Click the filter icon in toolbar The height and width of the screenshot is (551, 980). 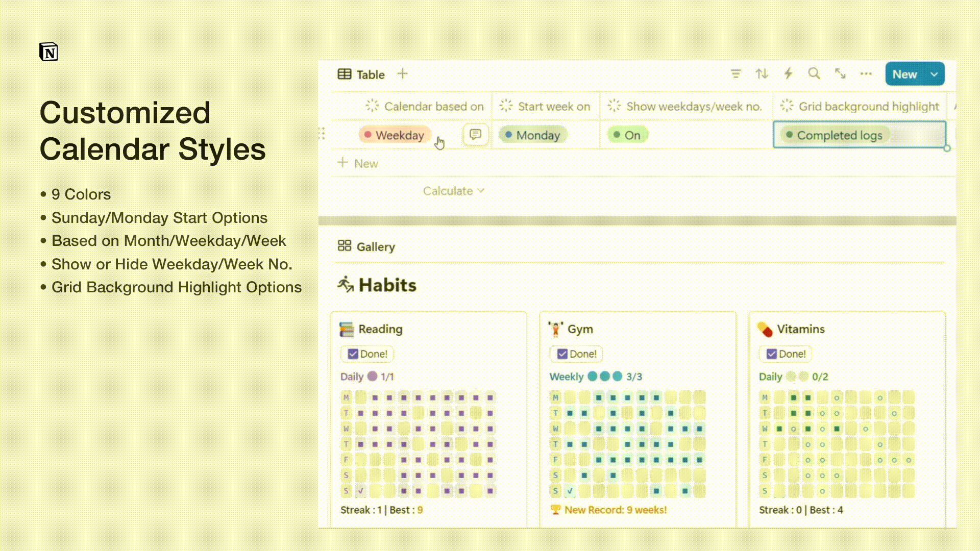click(736, 74)
